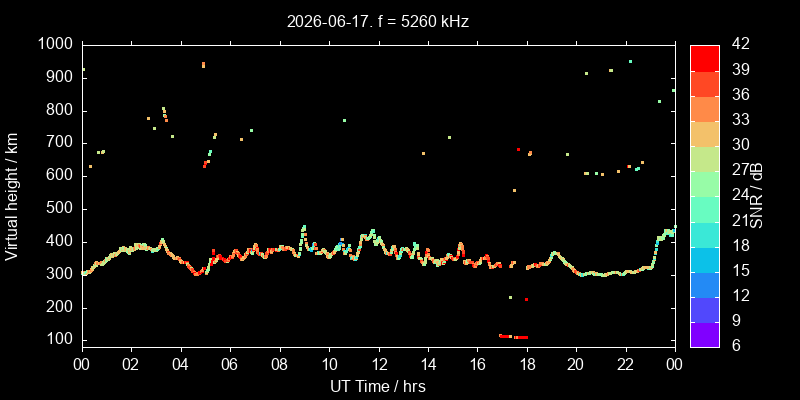This screenshot has height=400, width=800.
Task: Click the 'UT Time / hrs' axis label
Action: click(378, 386)
